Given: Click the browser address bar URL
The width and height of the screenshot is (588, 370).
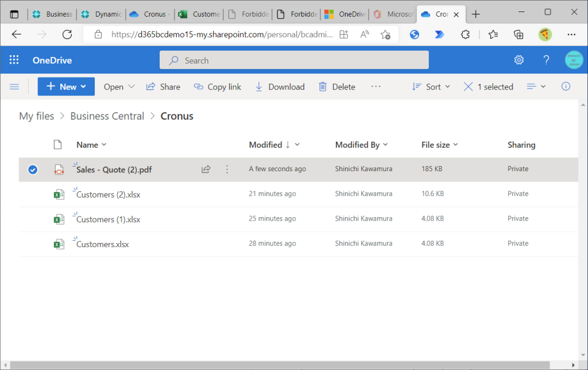Looking at the screenshot, I should pyautogui.click(x=222, y=34).
